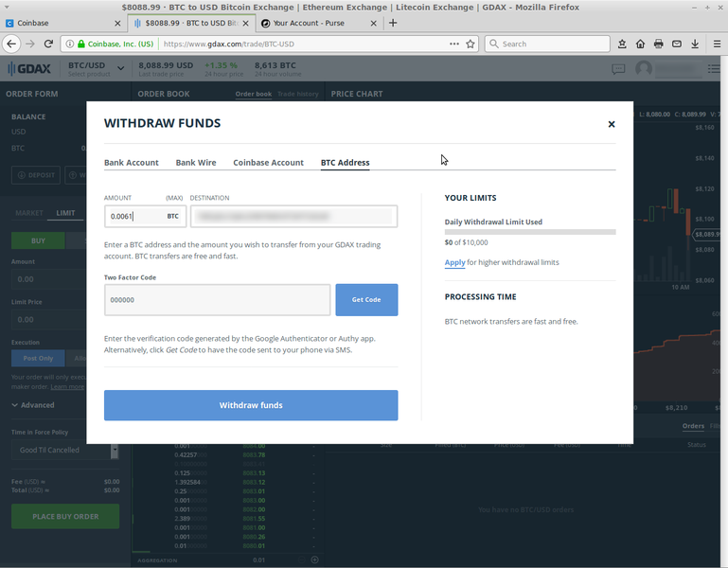
Task: Go forward in Firefox
Action: [x=30, y=44]
